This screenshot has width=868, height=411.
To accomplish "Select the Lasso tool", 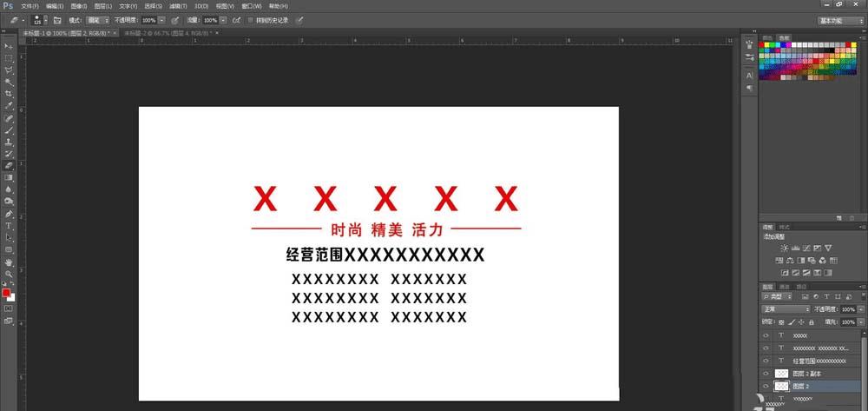I will coord(9,70).
